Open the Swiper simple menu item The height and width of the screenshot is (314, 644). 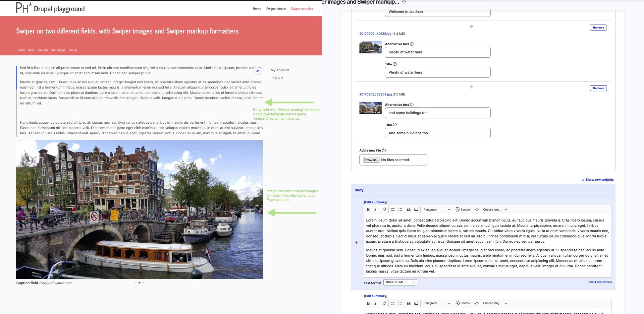point(276,9)
